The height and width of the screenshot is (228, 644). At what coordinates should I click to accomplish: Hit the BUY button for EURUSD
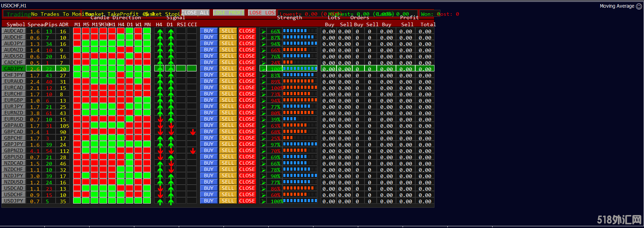click(x=209, y=119)
